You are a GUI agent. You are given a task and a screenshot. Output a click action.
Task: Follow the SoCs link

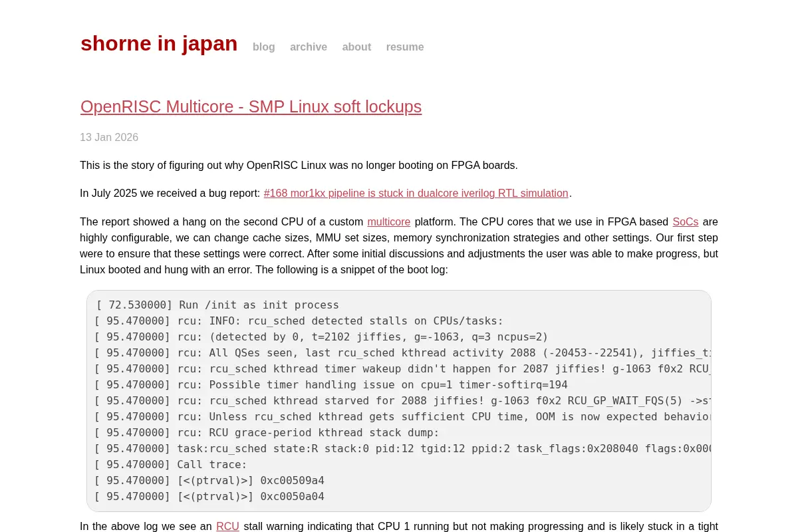click(x=686, y=222)
